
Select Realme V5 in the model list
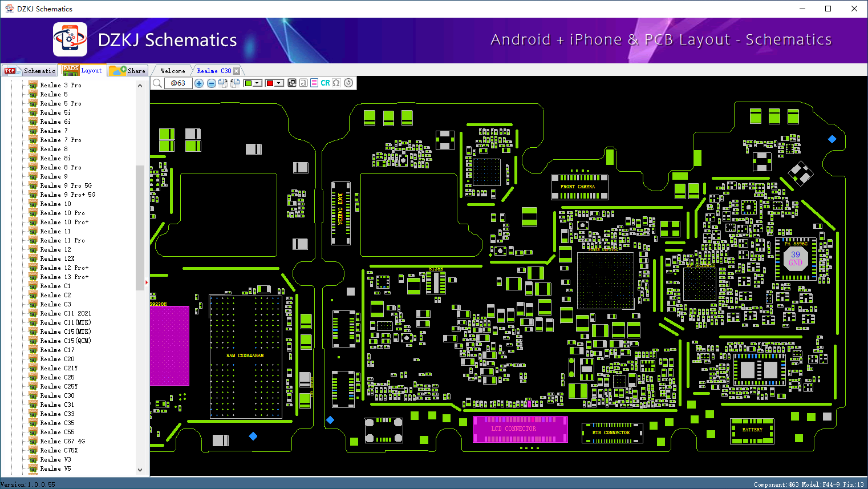(x=55, y=468)
